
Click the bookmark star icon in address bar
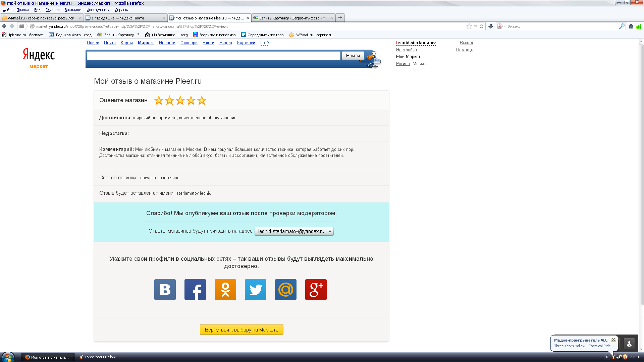(469, 26)
